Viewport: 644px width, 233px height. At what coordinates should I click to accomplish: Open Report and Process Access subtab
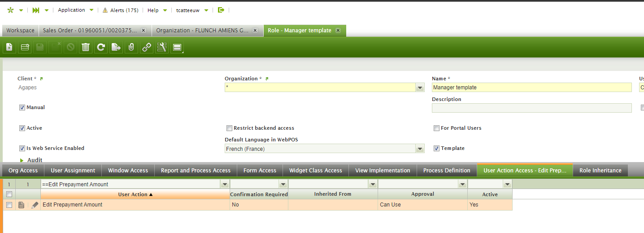[196, 171]
